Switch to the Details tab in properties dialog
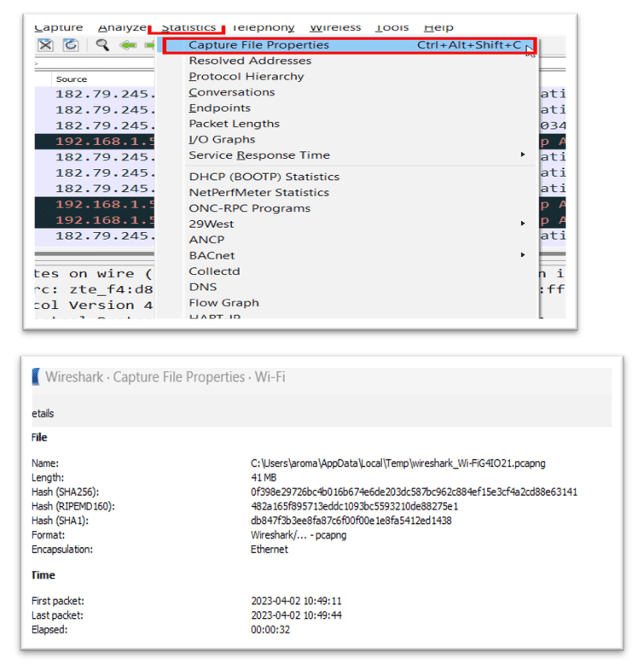644x664 pixels. coord(43,414)
